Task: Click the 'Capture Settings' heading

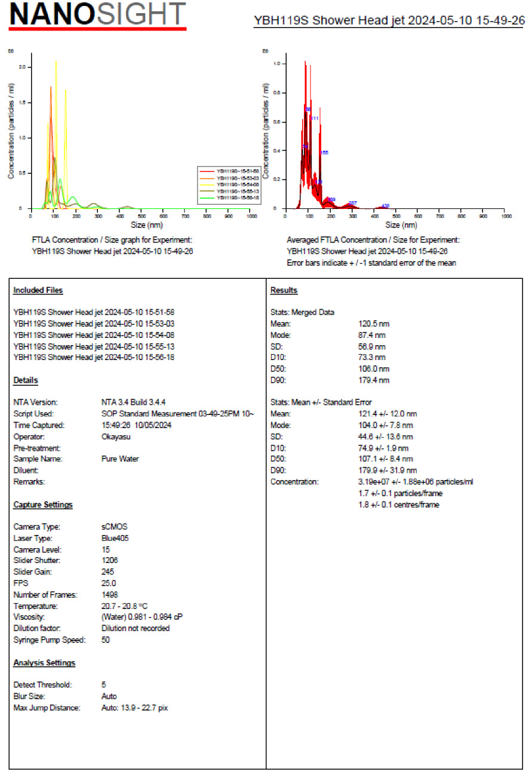Action: click(x=43, y=505)
